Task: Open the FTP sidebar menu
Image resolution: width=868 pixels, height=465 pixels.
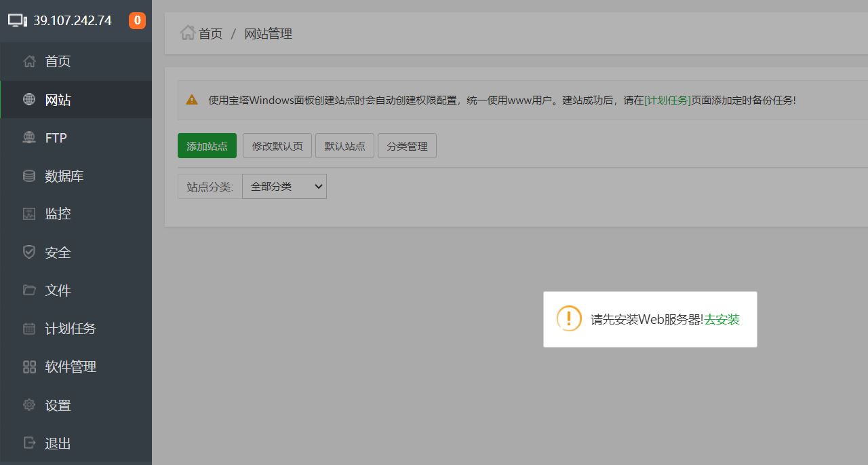Action: coord(76,138)
